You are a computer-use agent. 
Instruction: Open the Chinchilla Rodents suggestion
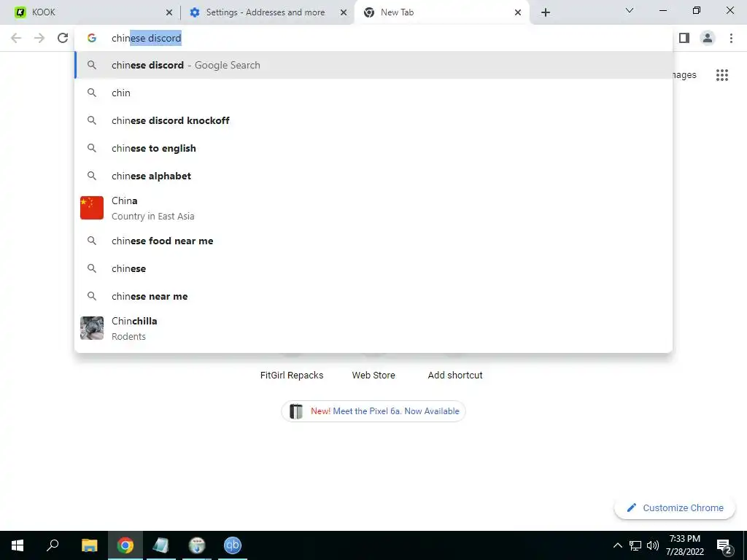coord(373,329)
